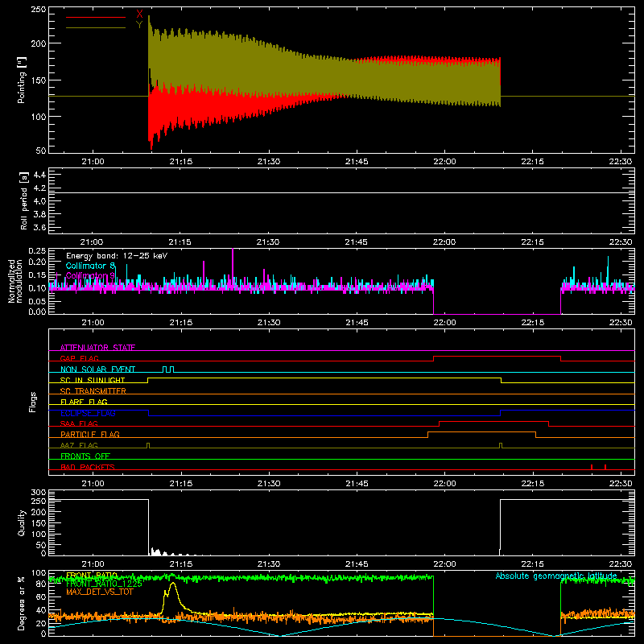
Task: Click the yellow FRONT_RATIO legend text
Action: coord(92,575)
